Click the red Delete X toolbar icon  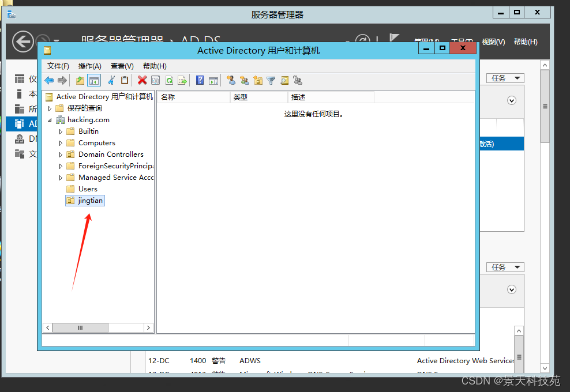[x=142, y=80]
